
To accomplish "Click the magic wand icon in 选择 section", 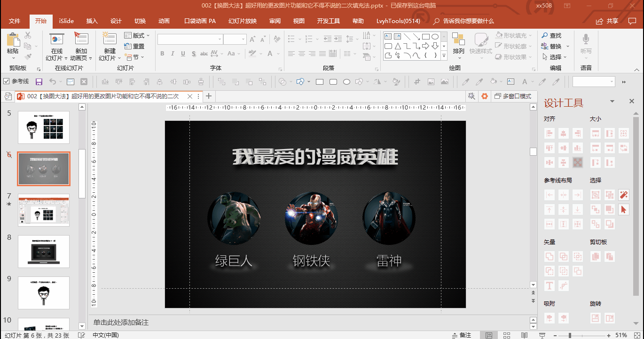I will (x=624, y=195).
